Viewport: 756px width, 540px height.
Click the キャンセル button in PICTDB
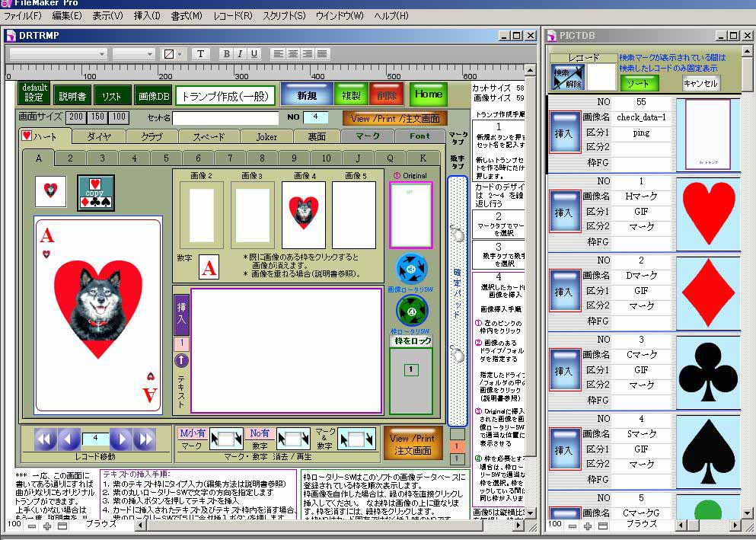(x=700, y=84)
